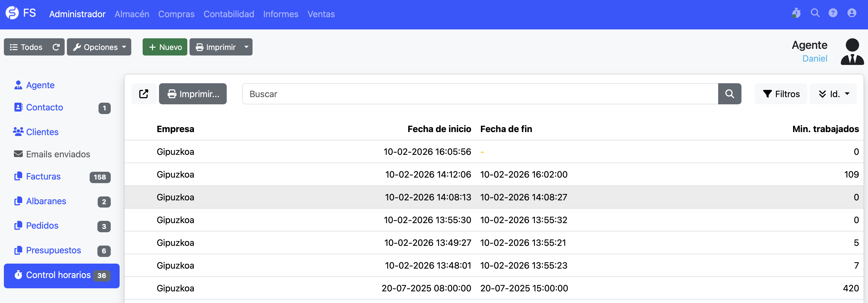Open the Filtros button

coord(781,94)
